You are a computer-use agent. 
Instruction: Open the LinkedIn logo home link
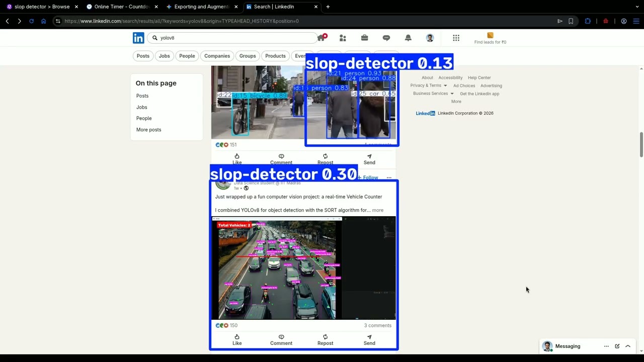pyautogui.click(x=138, y=38)
